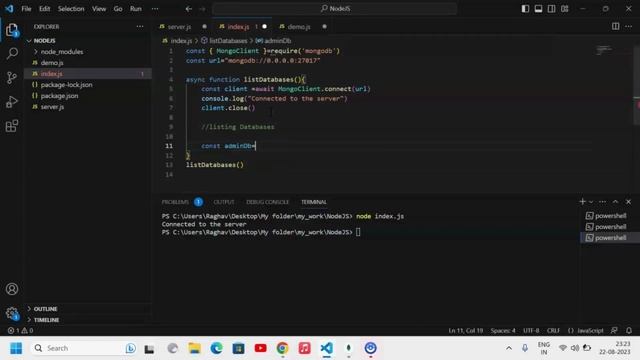Open the Selection menu

click(71, 9)
